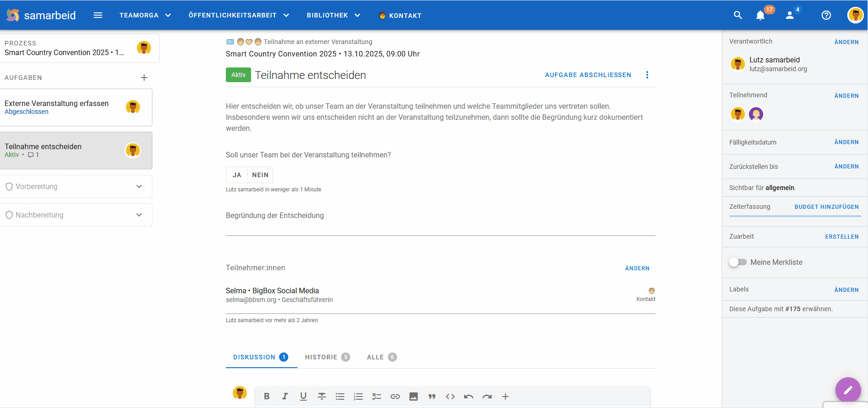Apply bold formatting in comment editor

[x=267, y=397]
